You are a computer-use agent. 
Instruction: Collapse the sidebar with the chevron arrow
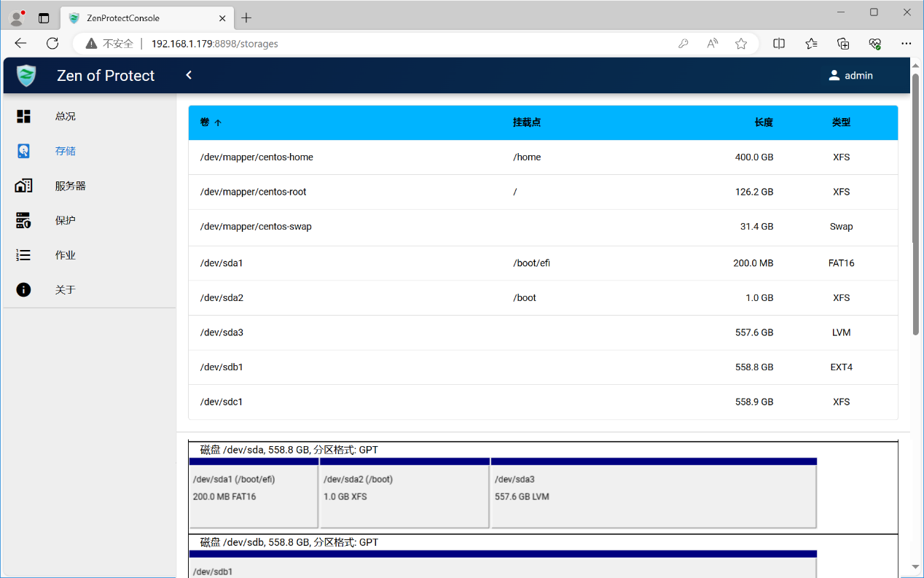[189, 75]
